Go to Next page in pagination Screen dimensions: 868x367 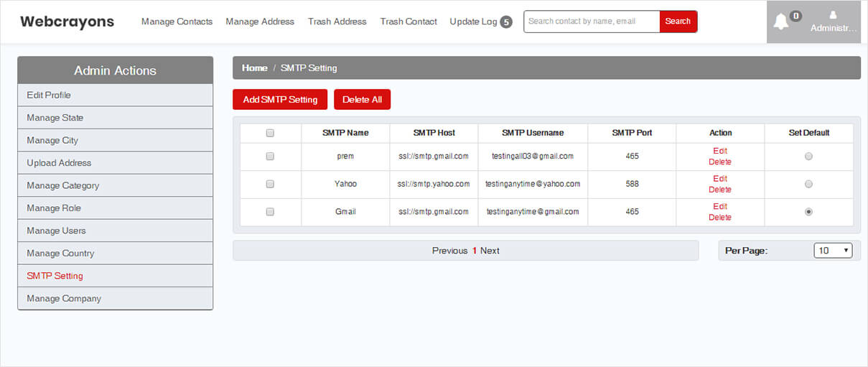point(490,251)
